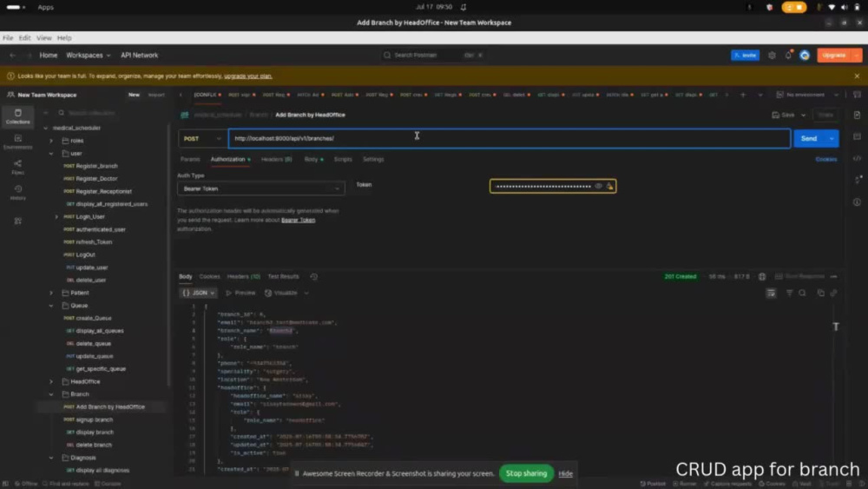The width and height of the screenshot is (868, 489).
Task: Click the Upgrade button
Action: [833, 56]
